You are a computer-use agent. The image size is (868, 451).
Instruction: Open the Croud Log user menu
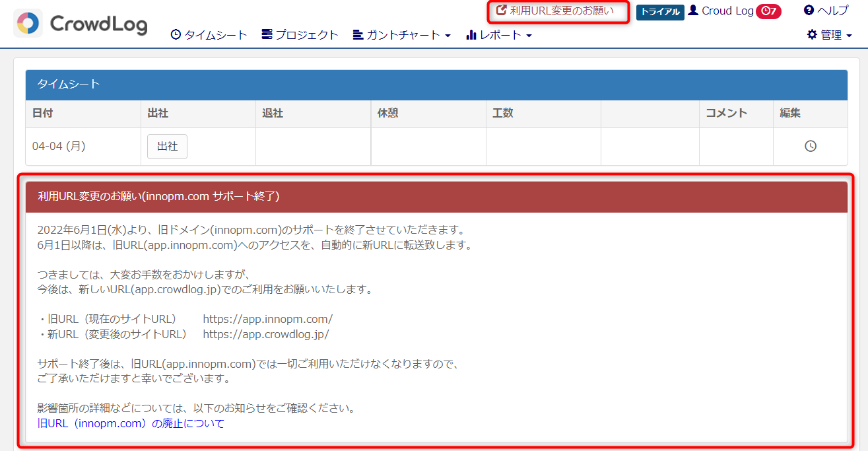tap(720, 11)
